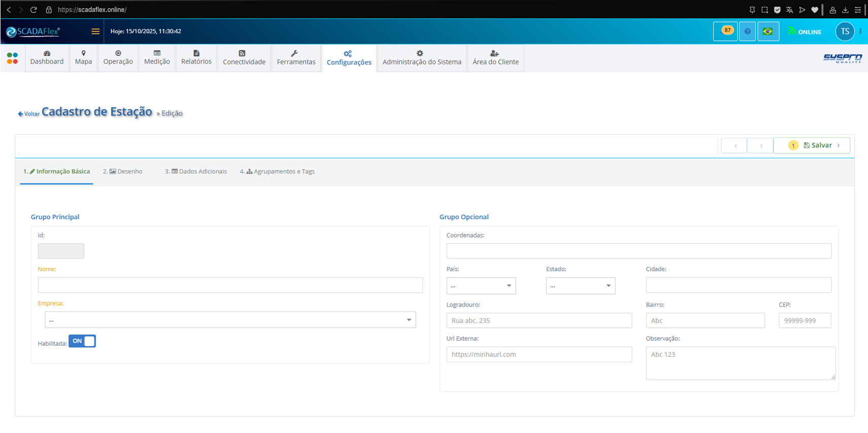The image size is (868, 433).
Task: Click the Nome input field
Action: pos(230,285)
